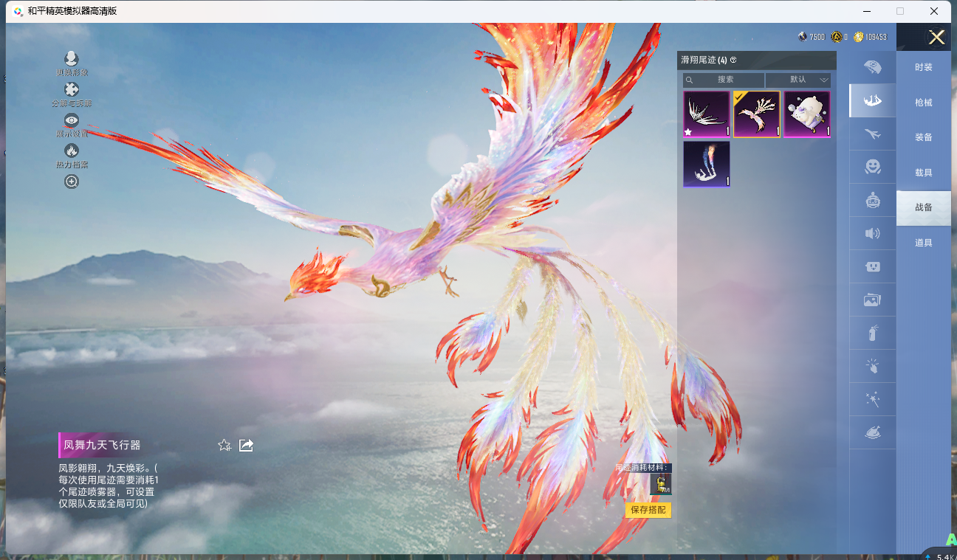
Task: Select the spray can category icon
Action: pyautogui.click(x=873, y=333)
